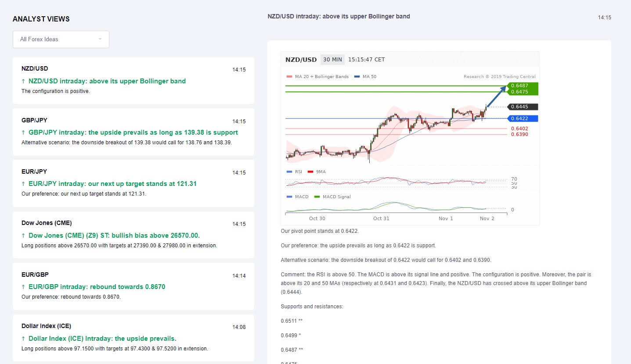The height and width of the screenshot is (364, 631).
Task: Click the up arrow beside Dow Jones headline
Action: (23, 236)
